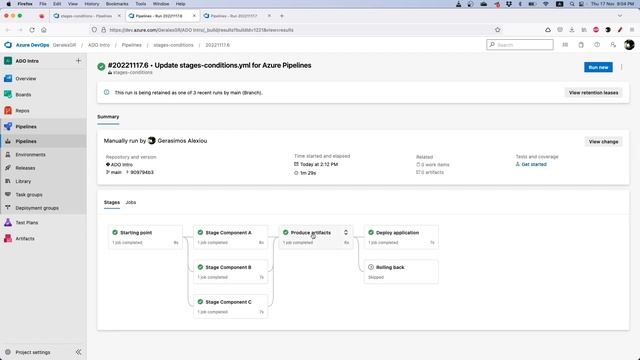Viewport: 640px width, 360px height.
Task: Collapse the sidebar with double chevron
Action: [x=78, y=352]
